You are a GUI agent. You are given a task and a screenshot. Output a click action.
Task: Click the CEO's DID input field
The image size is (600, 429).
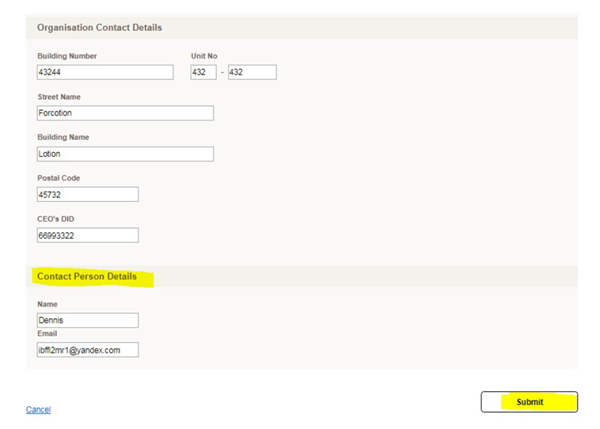point(87,235)
